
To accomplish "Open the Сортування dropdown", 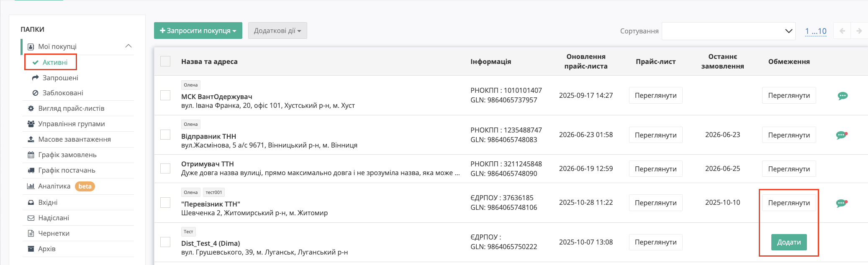I will point(728,31).
